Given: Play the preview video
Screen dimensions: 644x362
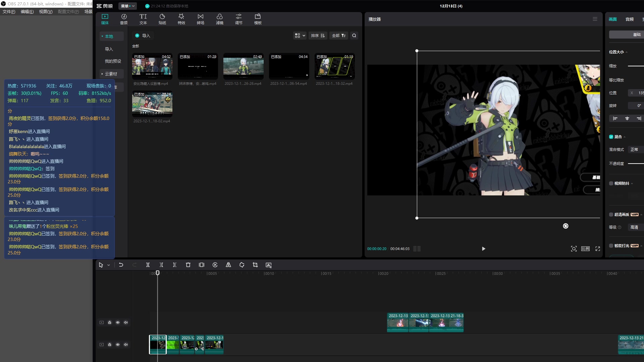Looking at the screenshot, I should click(483, 249).
